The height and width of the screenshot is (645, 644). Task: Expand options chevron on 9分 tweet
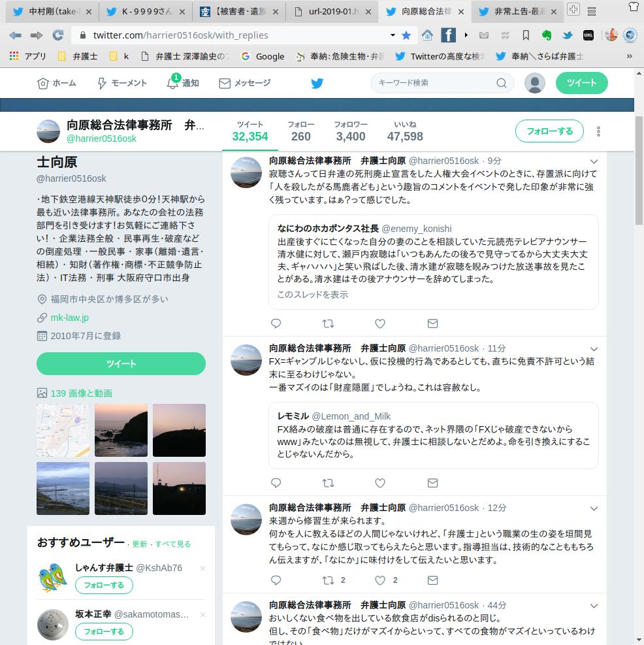tap(594, 161)
